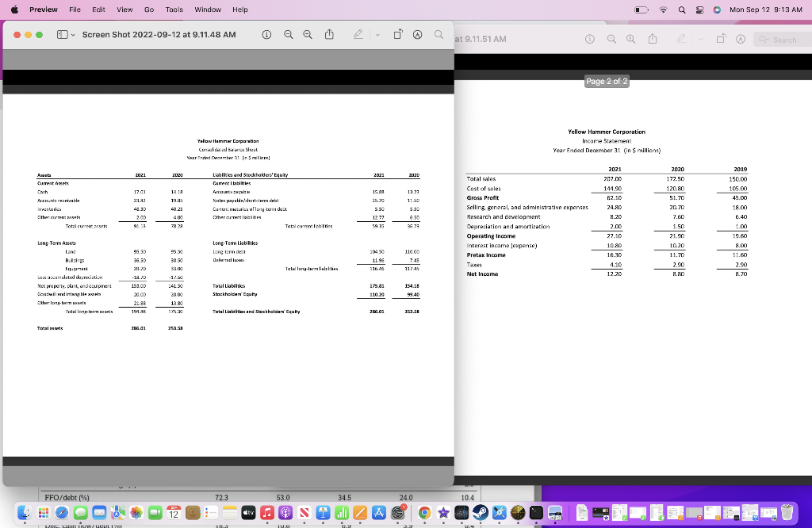Image resolution: width=812 pixels, height=528 pixels.
Task: Open highlight dropdown in background Preview window
Action: click(701, 40)
